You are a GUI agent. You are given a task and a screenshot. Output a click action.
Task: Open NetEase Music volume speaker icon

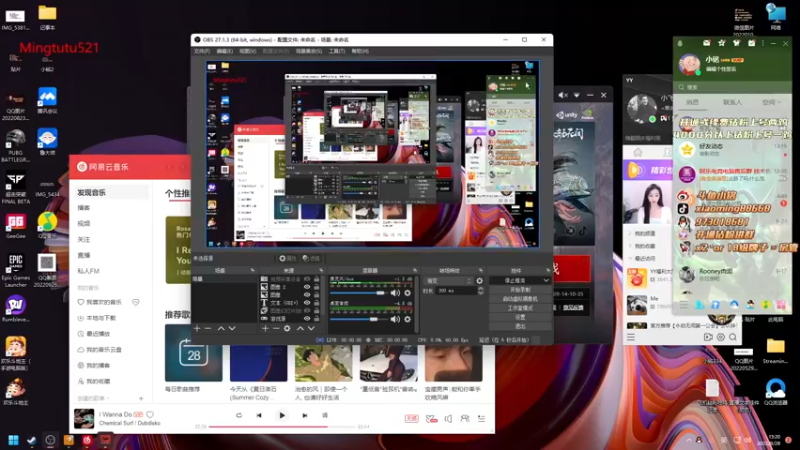[448, 419]
